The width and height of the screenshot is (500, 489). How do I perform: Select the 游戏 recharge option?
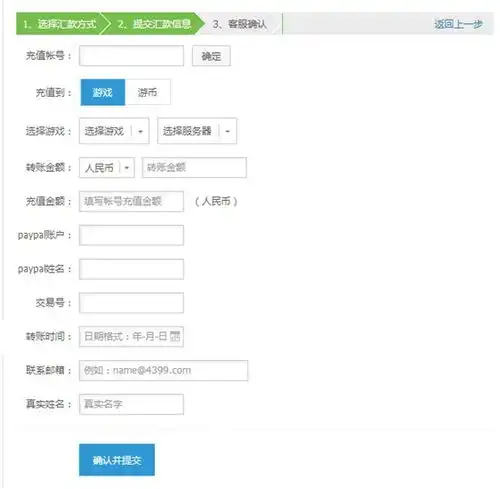pos(103,92)
